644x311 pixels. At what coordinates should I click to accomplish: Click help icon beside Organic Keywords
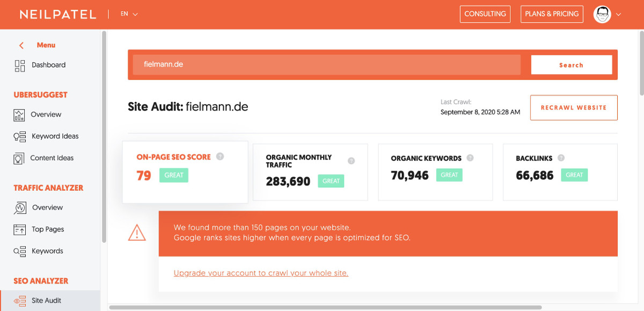pos(470,158)
